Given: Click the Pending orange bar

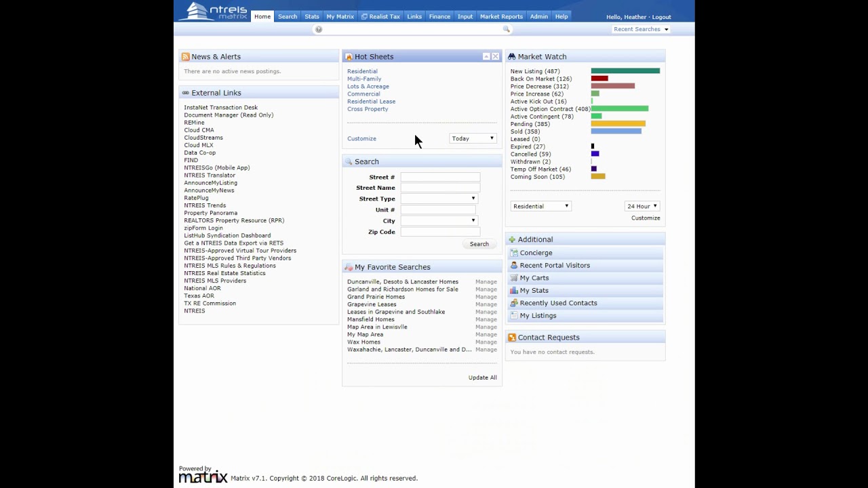Looking at the screenshot, I should [618, 124].
